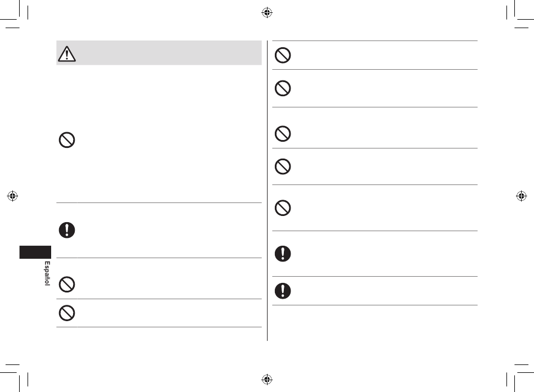Select the right edge registration crosshair mark
Screen dimensions: 534x392
(x=522, y=196)
